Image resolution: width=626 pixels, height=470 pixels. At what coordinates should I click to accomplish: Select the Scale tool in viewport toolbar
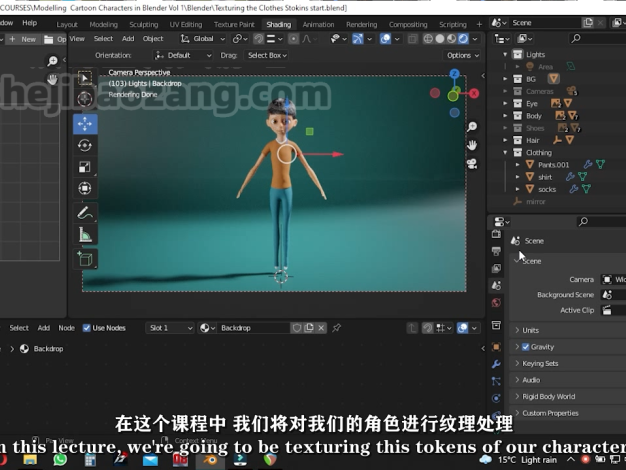click(x=85, y=167)
